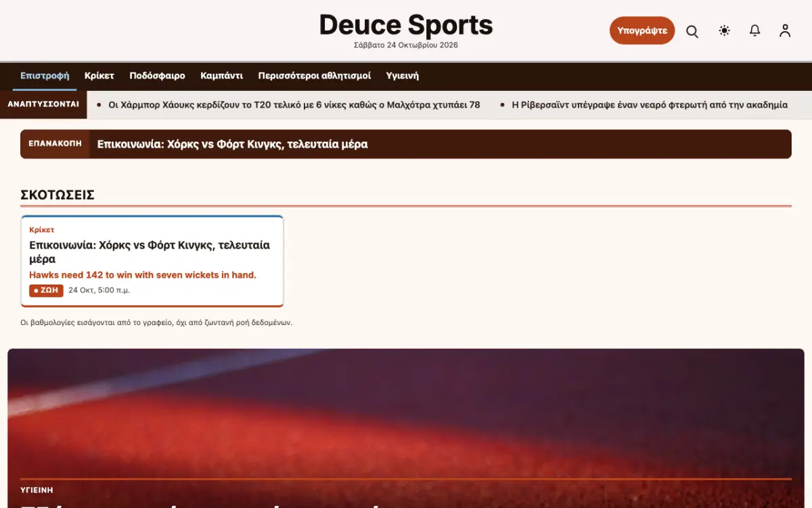Click the ΥΓΙΕΙΝΗ hero category label

(37, 490)
